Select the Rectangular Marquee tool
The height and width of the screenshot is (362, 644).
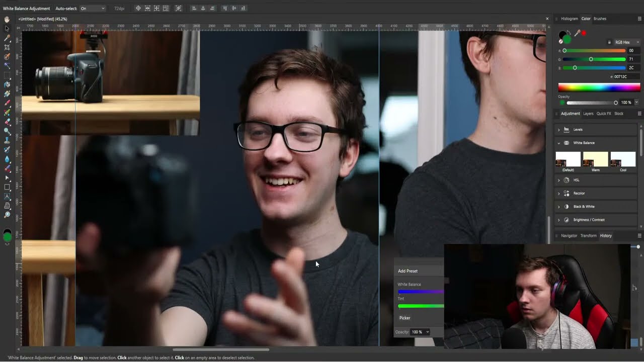click(7, 75)
